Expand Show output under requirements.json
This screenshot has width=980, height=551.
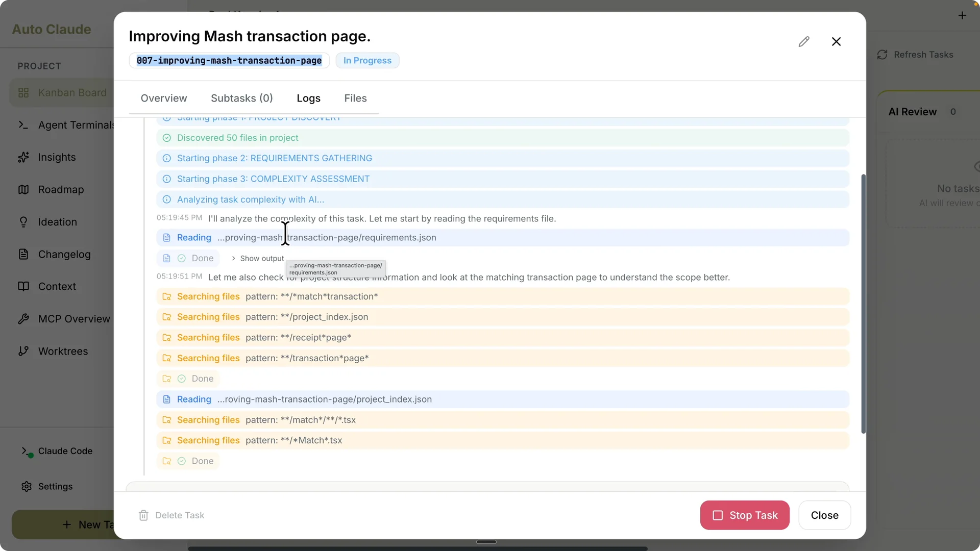click(x=257, y=259)
